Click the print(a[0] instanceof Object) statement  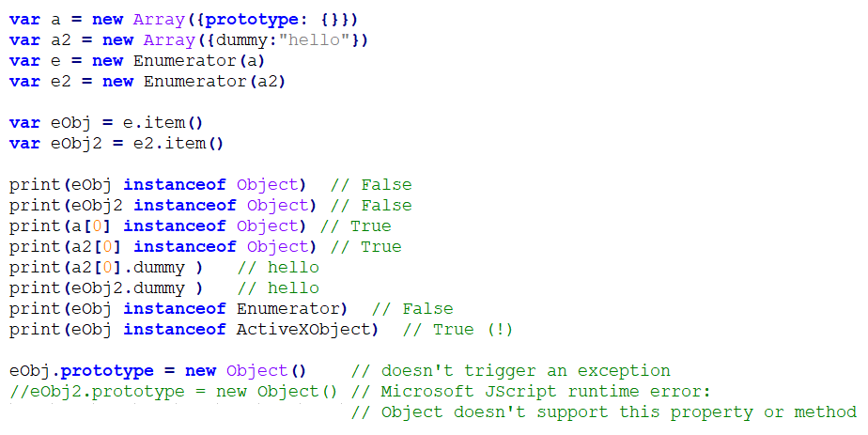(159, 226)
